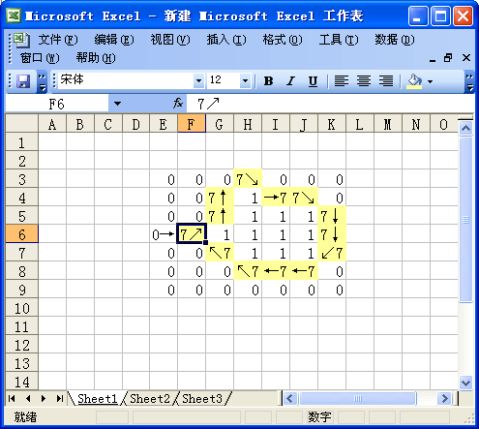Expand the toolbar options after Save
This screenshot has height=429, width=479.
(42, 82)
